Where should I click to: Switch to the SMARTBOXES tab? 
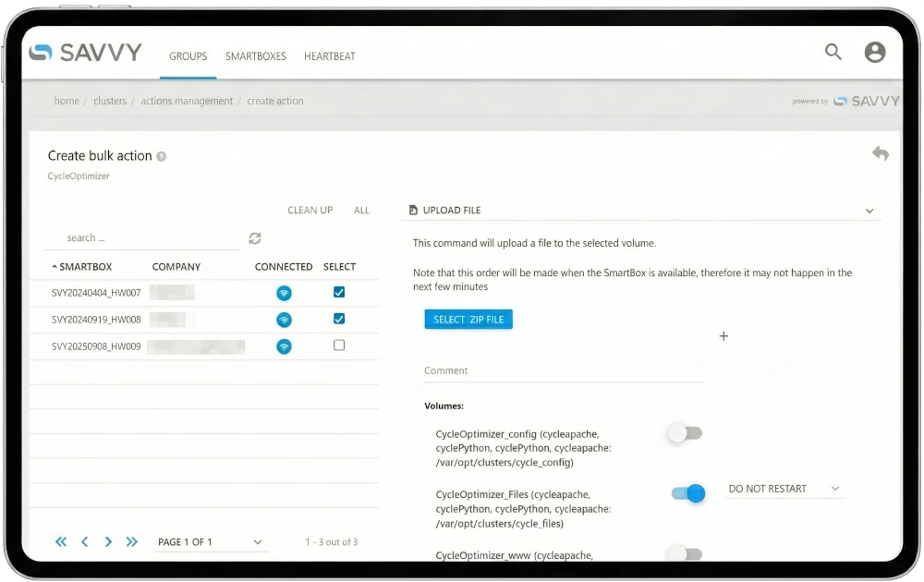[256, 56]
